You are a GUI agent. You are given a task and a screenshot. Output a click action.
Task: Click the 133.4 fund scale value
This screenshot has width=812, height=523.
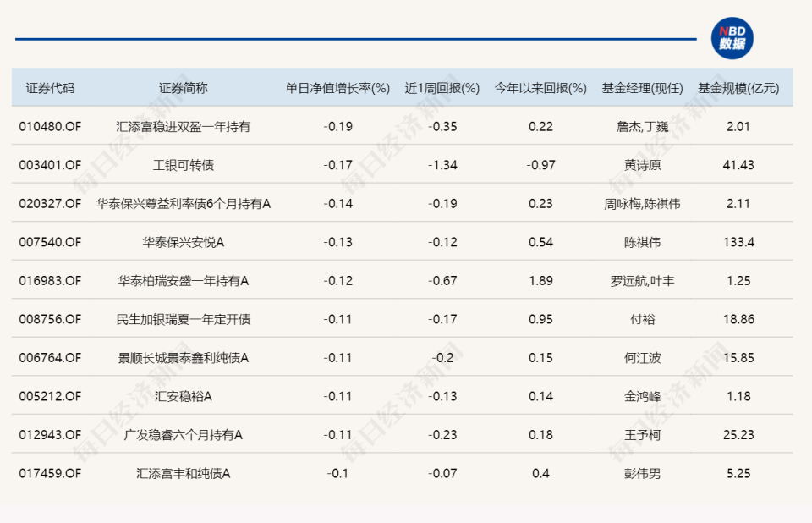coord(738,241)
